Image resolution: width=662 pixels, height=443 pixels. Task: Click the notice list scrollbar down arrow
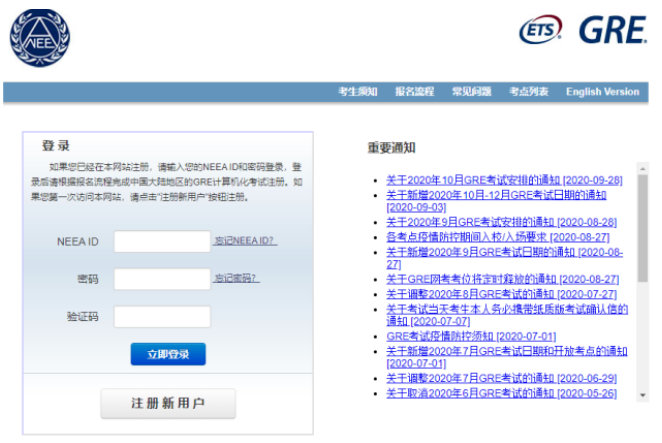pyautogui.click(x=643, y=395)
